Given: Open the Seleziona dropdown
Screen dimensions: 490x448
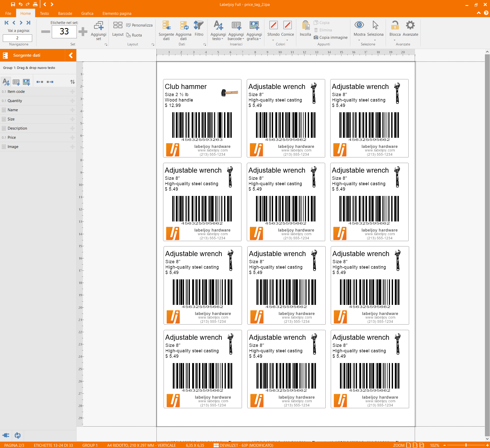Looking at the screenshot, I should pos(375,31).
